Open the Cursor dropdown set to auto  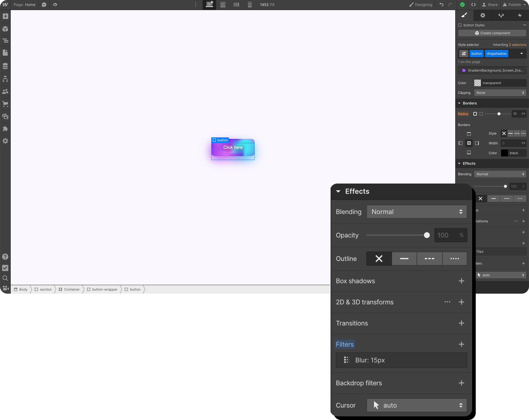[x=416, y=405]
